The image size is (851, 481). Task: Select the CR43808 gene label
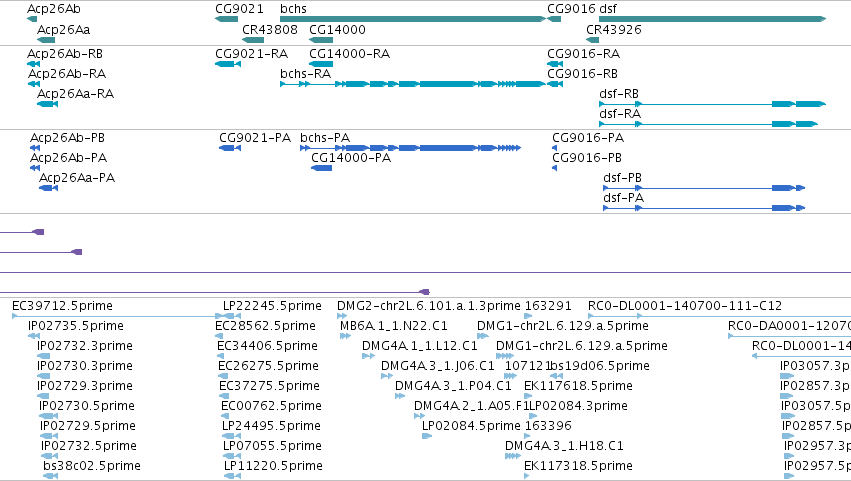[x=270, y=30]
